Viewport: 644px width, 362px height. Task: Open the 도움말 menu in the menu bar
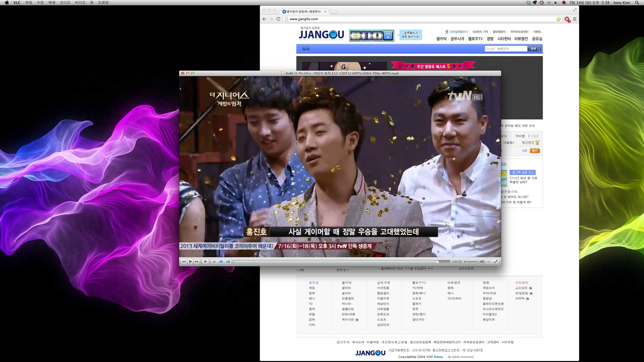point(103,3)
